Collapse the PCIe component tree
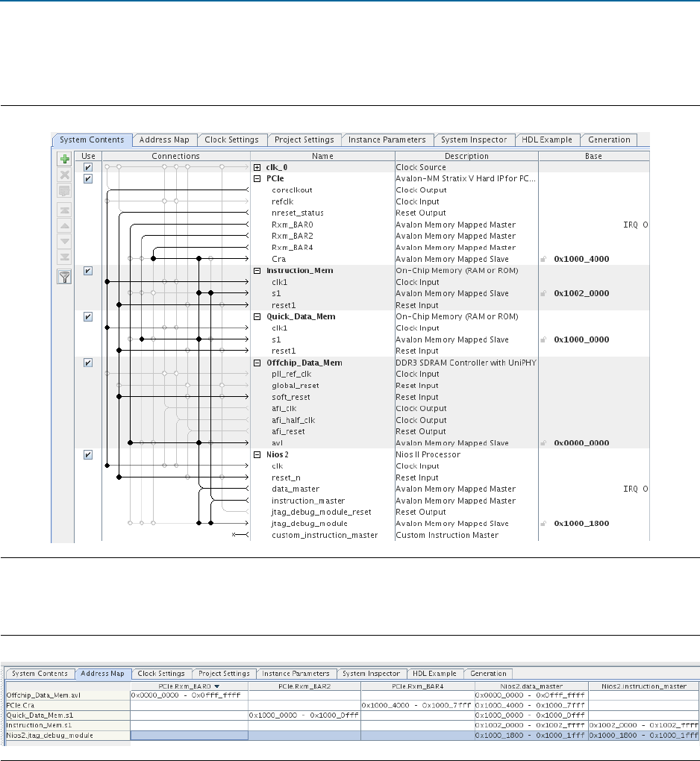Image resolution: width=700 pixels, height=761 pixels. pyautogui.click(x=257, y=178)
